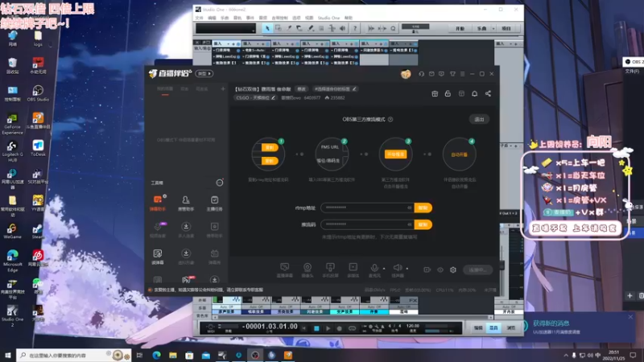Click the OBS mode help question icon
Screen dimensions: 644x362
[x=390, y=119]
